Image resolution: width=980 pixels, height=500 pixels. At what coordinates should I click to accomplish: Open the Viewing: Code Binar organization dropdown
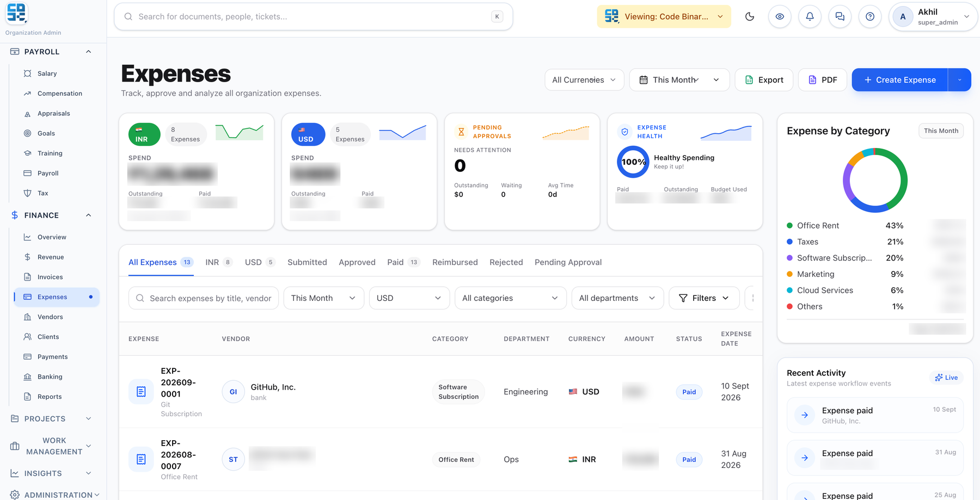[664, 16]
